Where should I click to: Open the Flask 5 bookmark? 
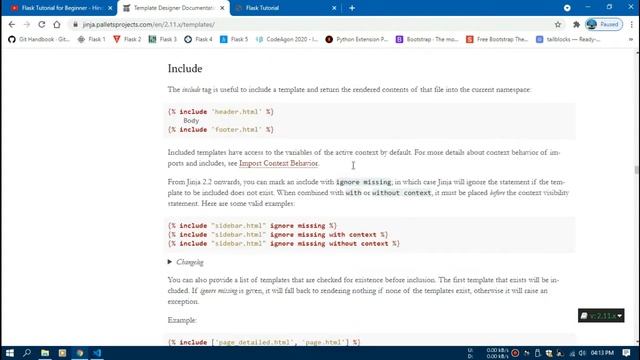pyautogui.click(x=234, y=39)
